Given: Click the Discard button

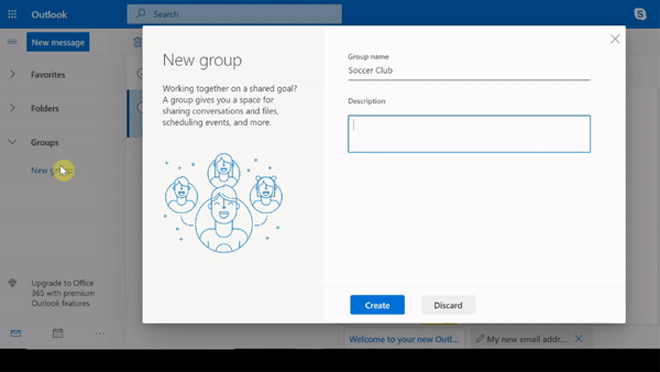Looking at the screenshot, I should [x=448, y=305].
